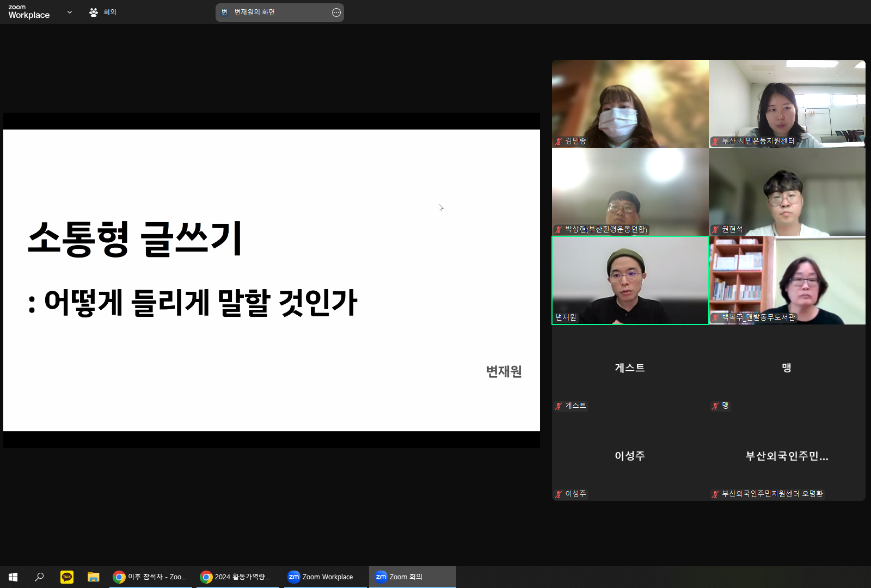Click the muted mic icon on 박상현
Screen dimensions: 871x588
coord(559,230)
